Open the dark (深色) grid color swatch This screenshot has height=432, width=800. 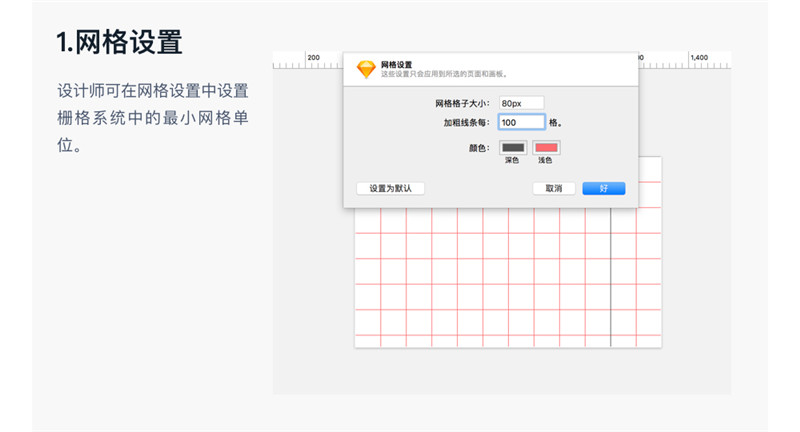(x=512, y=148)
